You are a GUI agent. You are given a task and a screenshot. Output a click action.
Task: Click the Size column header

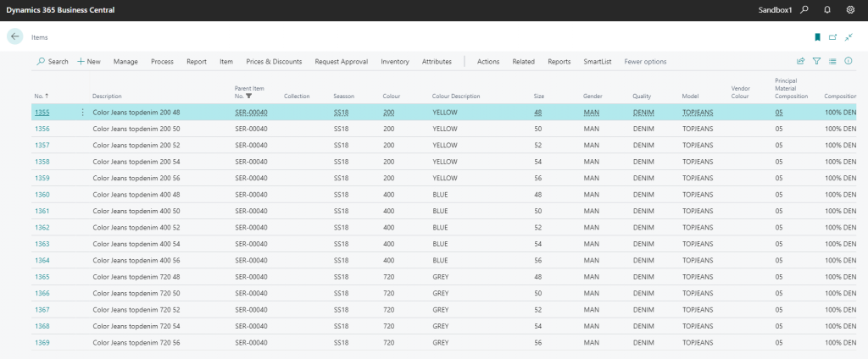click(539, 97)
